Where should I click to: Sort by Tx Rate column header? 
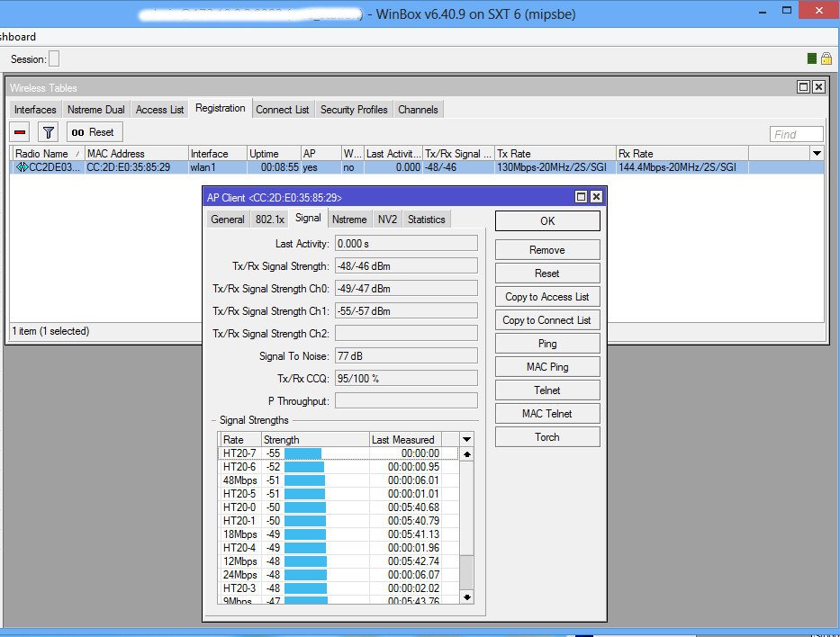[x=555, y=154]
